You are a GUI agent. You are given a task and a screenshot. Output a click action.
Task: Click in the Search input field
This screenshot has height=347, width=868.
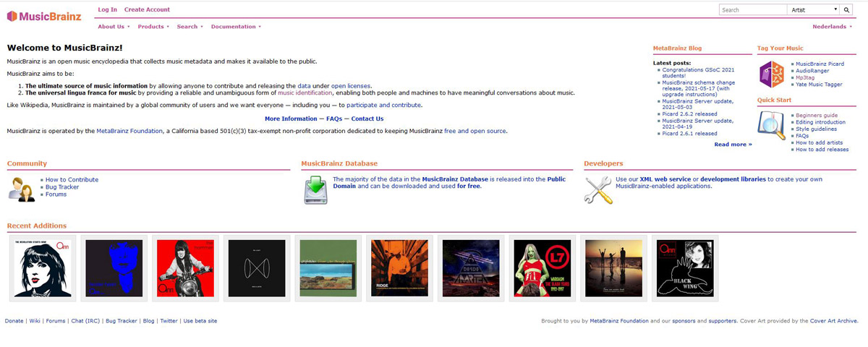pos(753,10)
